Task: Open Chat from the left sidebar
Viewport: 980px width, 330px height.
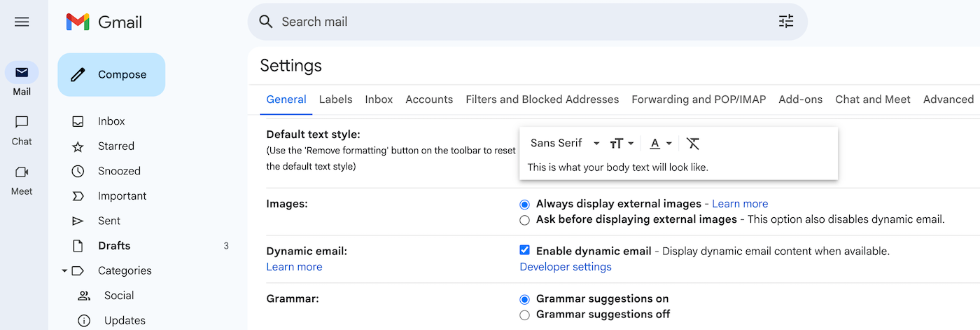Action: (22, 130)
